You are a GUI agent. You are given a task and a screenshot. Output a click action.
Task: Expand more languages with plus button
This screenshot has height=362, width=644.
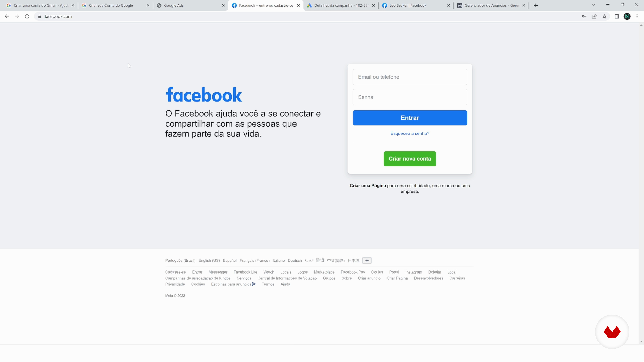click(367, 261)
